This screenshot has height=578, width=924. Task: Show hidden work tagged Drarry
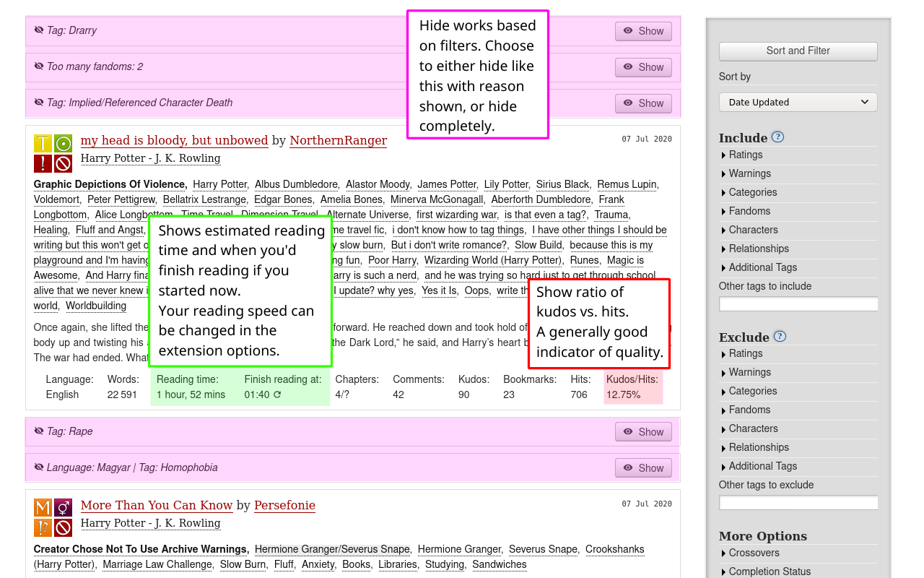[643, 31]
